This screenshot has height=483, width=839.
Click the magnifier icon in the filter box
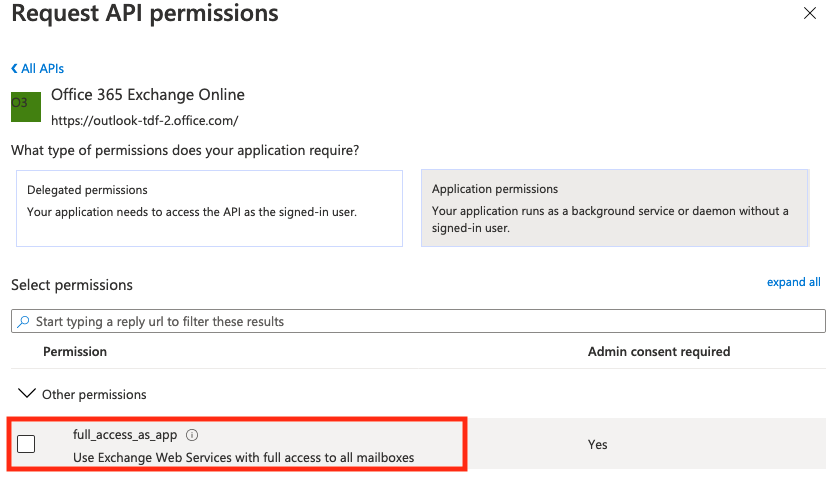23,322
